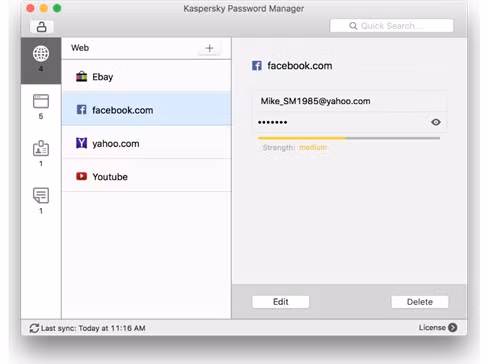Click the Yahoo logo icon
Image resolution: width=488 pixels, height=364 pixels.
81,143
